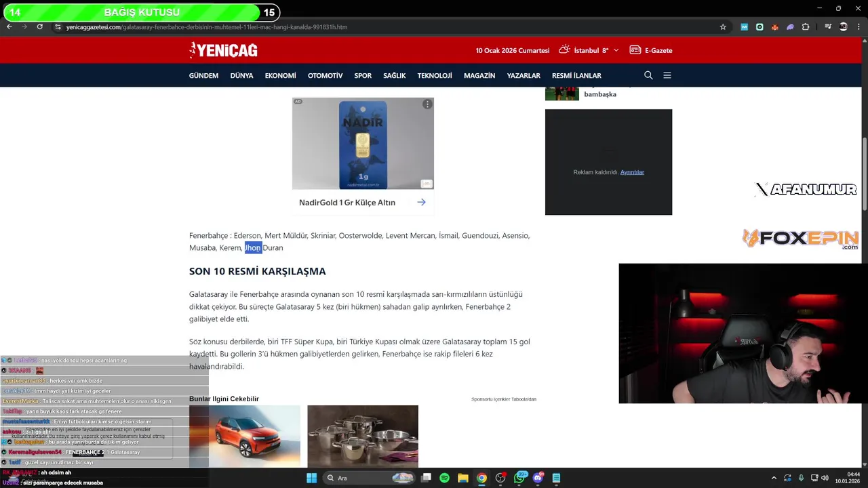Bookmark this page with the star icon
Screen dimensions: 868x488
[723, 27]
